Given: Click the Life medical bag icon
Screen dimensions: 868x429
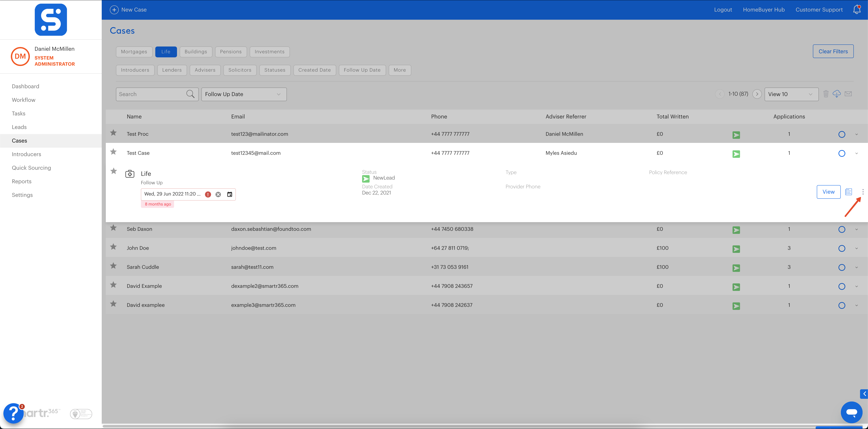Looking at the screenshot, I should [130, 174].
